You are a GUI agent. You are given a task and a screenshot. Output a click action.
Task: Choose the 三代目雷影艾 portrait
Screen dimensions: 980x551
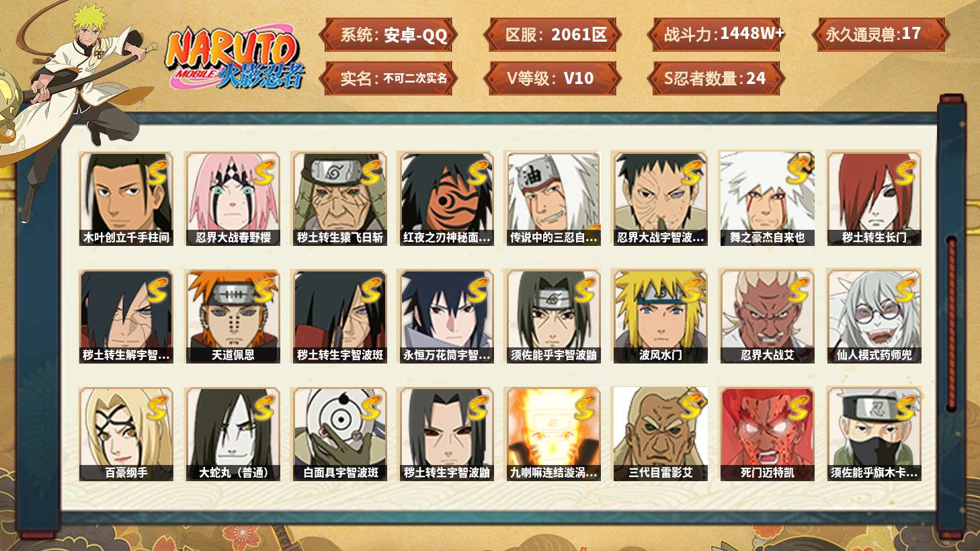tap(660, 434)
